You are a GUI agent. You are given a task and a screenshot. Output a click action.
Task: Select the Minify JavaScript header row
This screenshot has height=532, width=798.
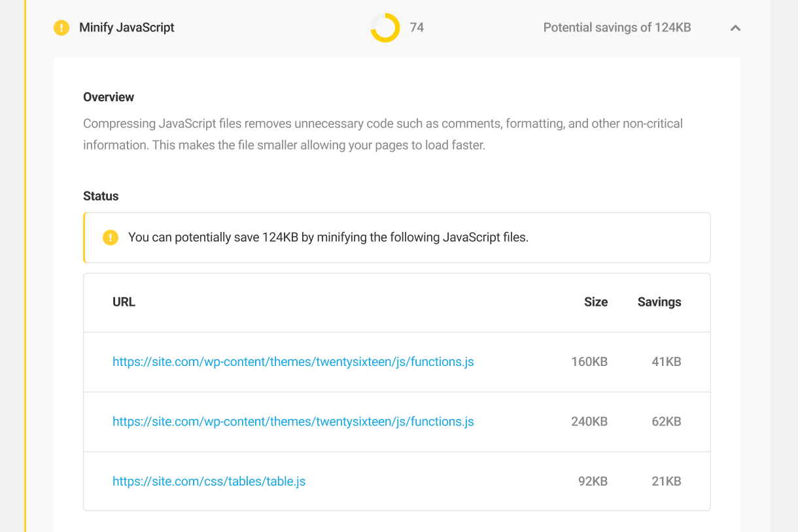point(126,27)
